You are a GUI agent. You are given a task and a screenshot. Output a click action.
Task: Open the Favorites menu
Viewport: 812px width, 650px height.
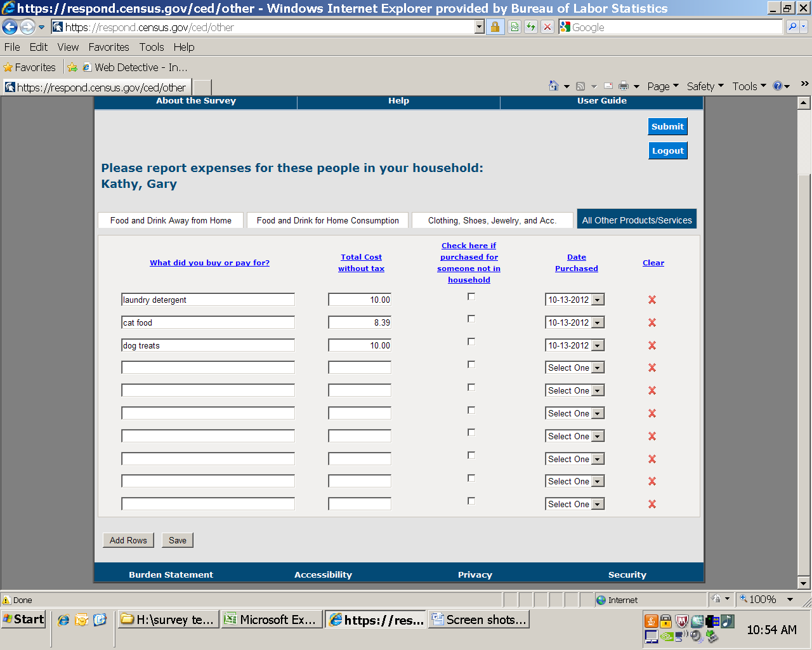(108, 47)
